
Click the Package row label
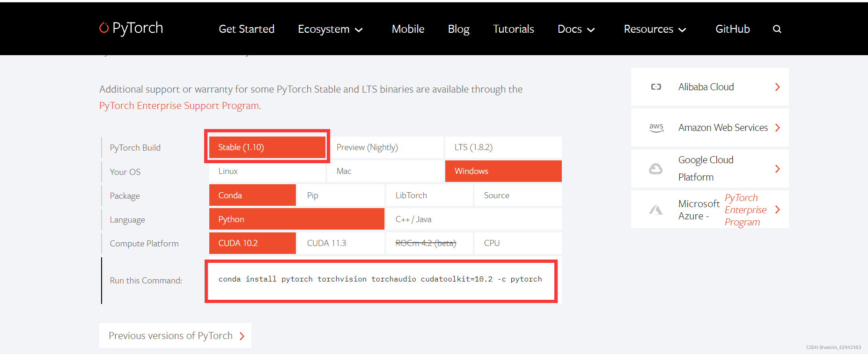click(125, 196)
